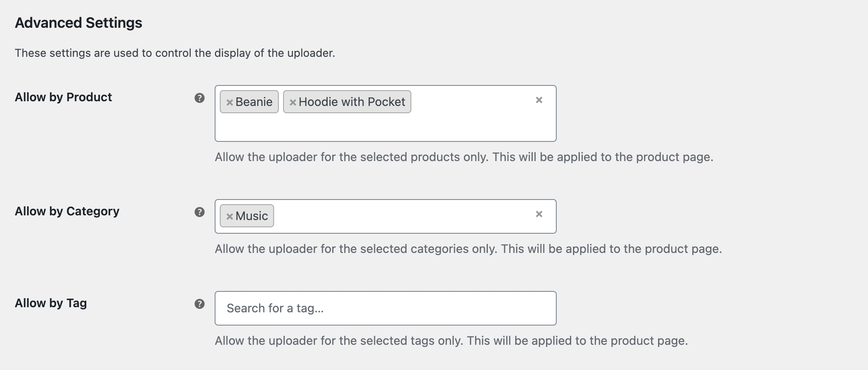The image size is (868, 370).
Task: Open the product selection field to add products
Action: tap(470, 124)
